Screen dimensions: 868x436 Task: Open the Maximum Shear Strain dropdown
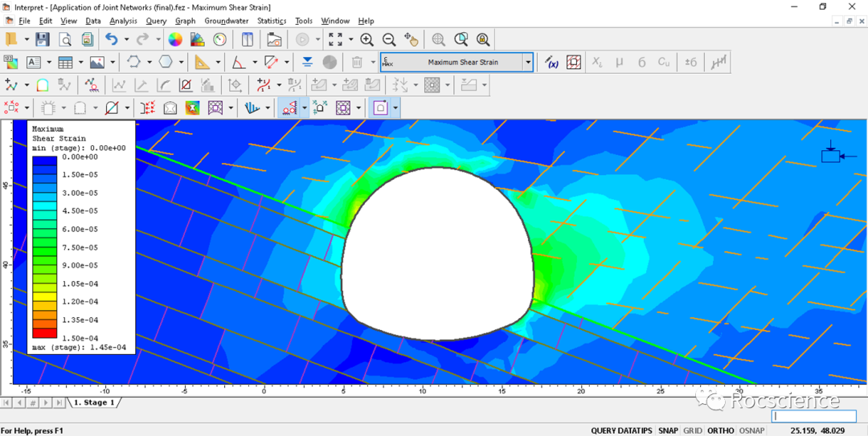click(x=528, y=62)
